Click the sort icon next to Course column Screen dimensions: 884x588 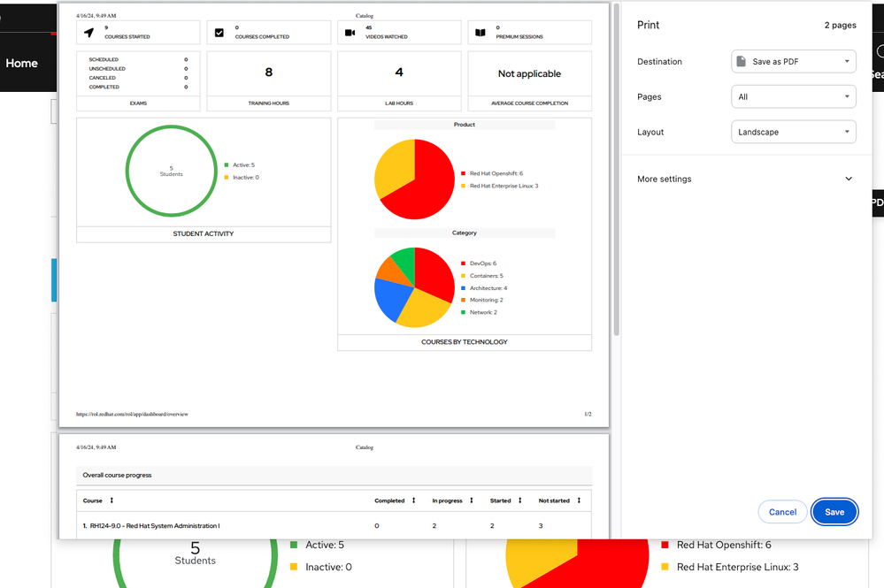[111, 500]
